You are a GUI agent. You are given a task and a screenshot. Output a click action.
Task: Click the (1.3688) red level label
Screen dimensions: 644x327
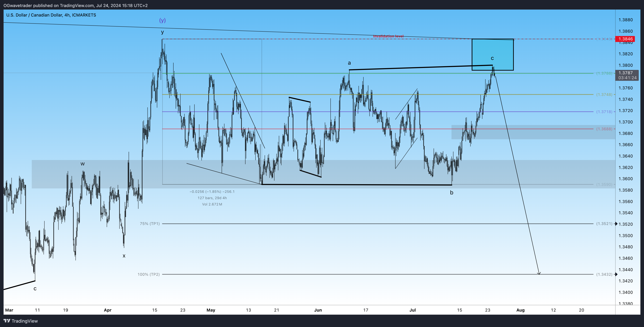click(x=604, y=129)
